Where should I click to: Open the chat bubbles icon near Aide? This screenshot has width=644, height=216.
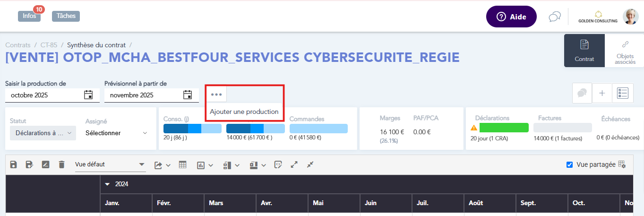coord(554,17)
